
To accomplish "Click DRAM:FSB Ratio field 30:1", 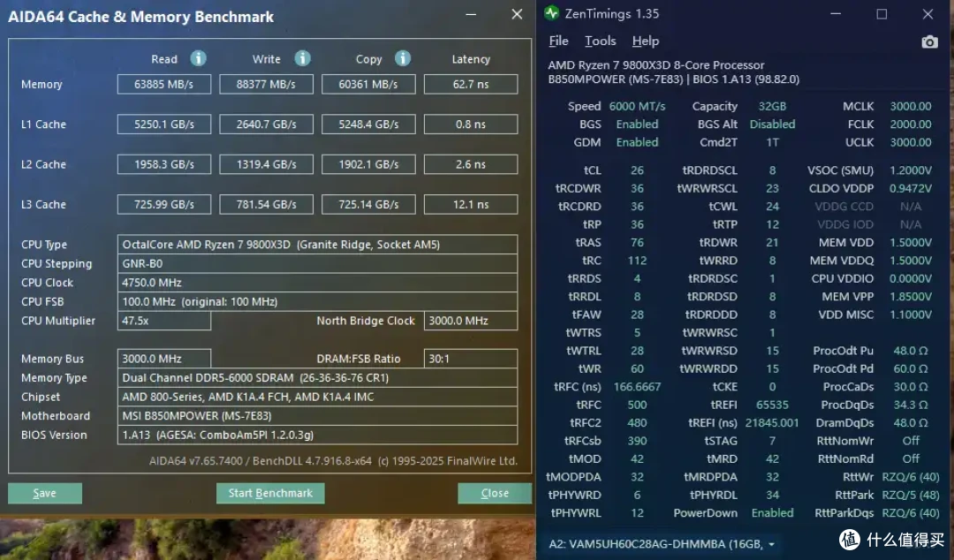I will click(471, 359).
